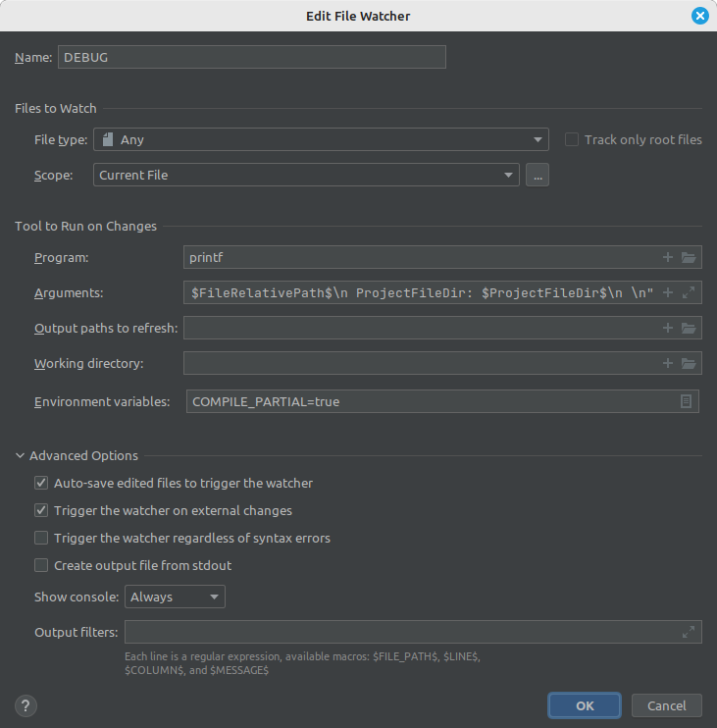Click the folder icon in Working directory field

pos(689,363)
